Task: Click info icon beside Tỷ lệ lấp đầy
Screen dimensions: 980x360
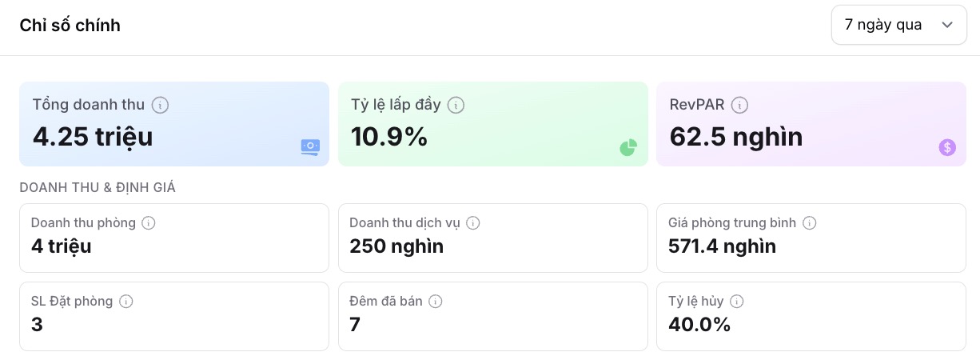Action: point(456,105)
